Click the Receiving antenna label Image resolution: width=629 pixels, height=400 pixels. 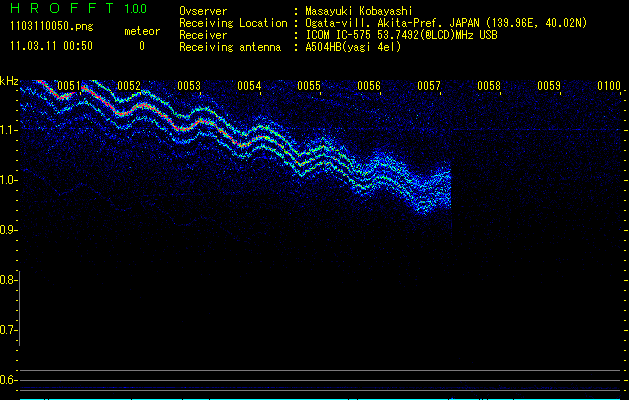click(x=230, y=47)
